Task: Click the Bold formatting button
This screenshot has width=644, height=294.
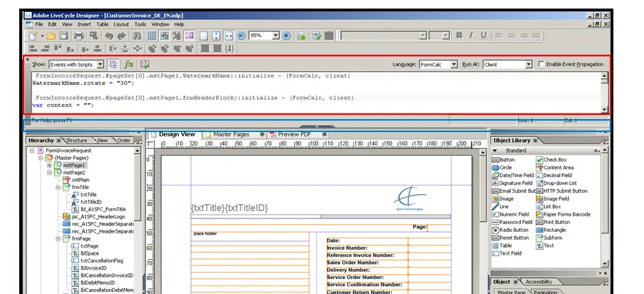Action: [x=459, y=36]
